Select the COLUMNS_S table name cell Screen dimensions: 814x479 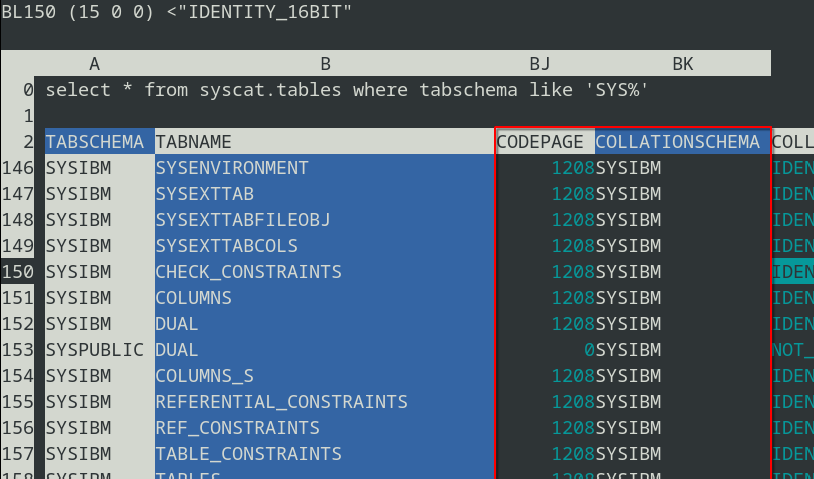tap(204, 376)
